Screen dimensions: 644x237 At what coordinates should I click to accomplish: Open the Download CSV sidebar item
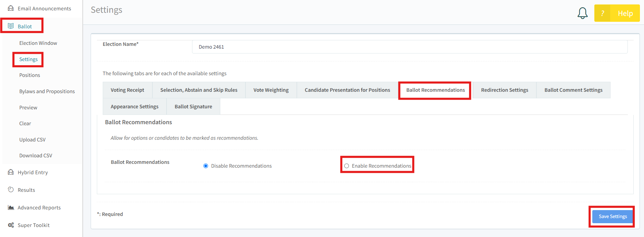pos(36,156)
